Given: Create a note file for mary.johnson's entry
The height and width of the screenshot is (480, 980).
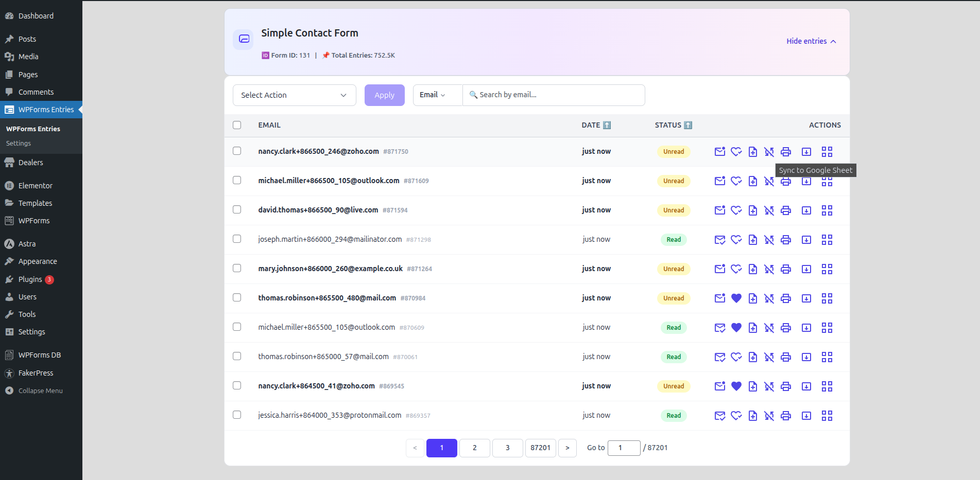Looking at the screenshot, I should pos(752,269).
